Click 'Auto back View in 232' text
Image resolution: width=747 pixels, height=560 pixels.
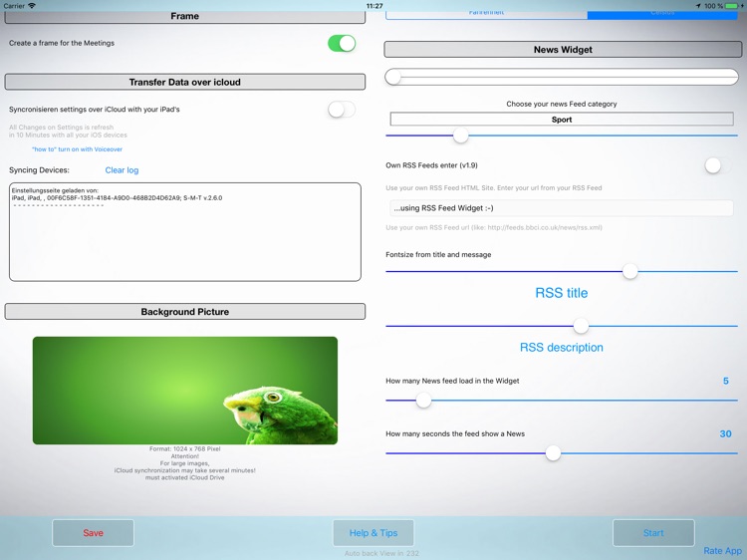point(381,553)
